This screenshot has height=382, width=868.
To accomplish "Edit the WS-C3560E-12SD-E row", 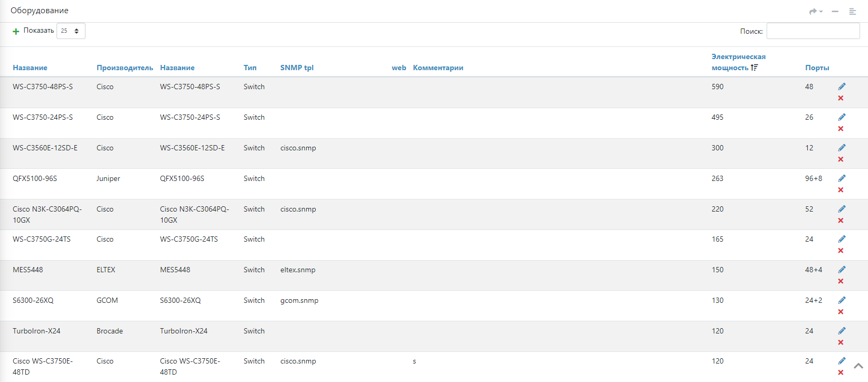I will click(842, 148).
